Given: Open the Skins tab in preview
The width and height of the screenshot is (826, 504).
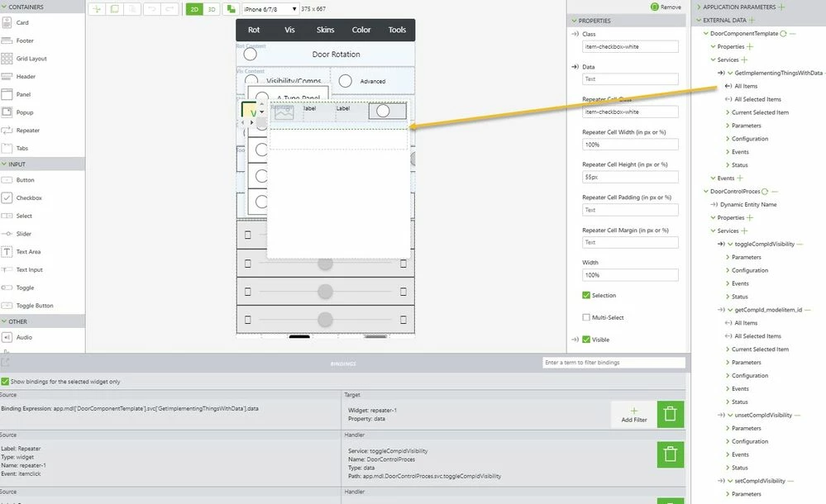Looking at the screenshot, I should tap(325, 30).
